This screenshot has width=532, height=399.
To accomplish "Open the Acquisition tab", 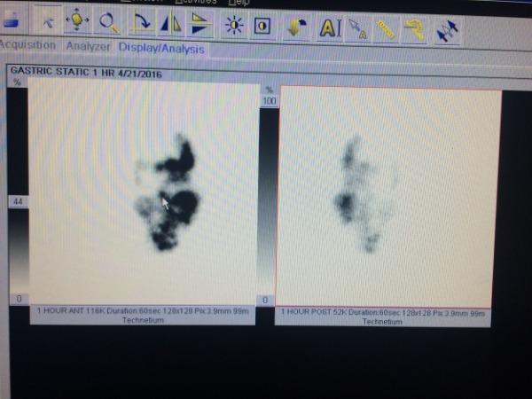I will (x=27, y=45).
